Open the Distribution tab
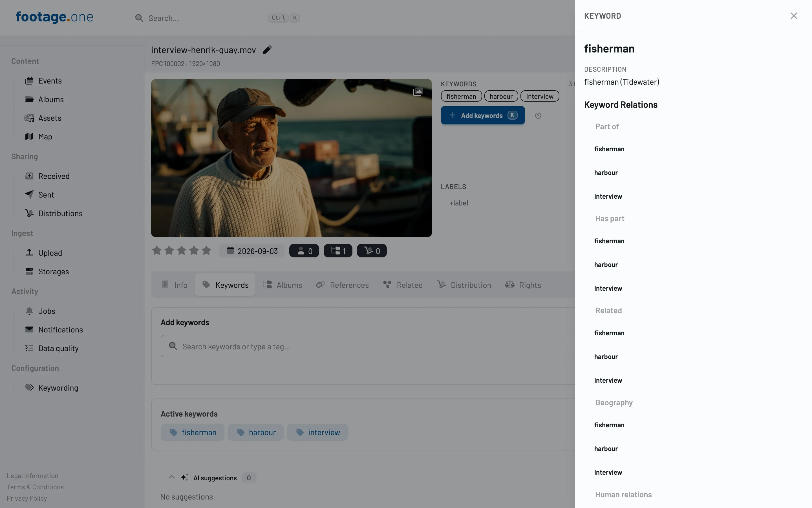This screenshot has height=508, width=812. pos(464,285)
